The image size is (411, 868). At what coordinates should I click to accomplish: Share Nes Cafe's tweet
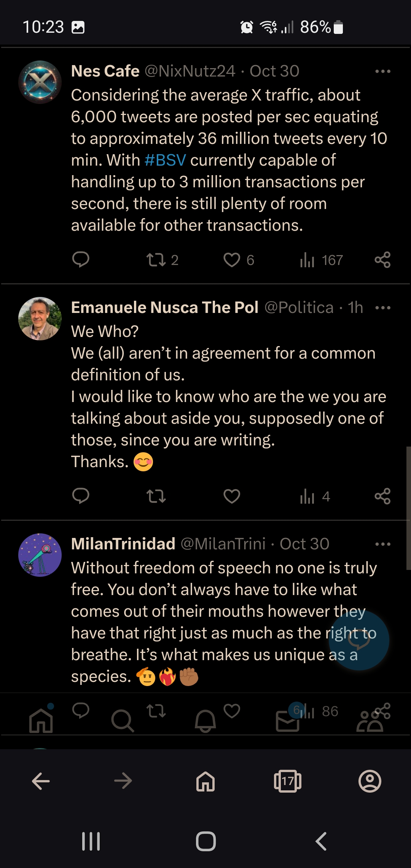pyautogui.click(x=382, y=260)
